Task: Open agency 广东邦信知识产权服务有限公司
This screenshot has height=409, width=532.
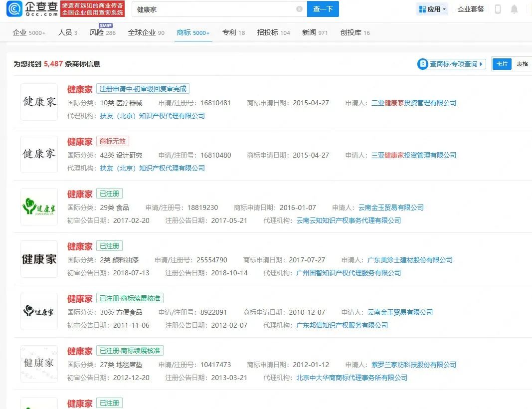Action: [x=342, y=325]
